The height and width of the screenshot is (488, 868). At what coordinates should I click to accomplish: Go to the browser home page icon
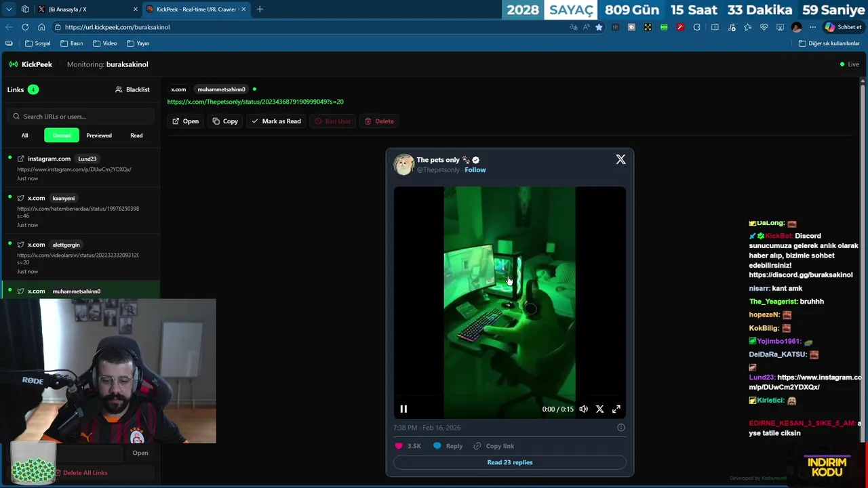tap(41, 27)
